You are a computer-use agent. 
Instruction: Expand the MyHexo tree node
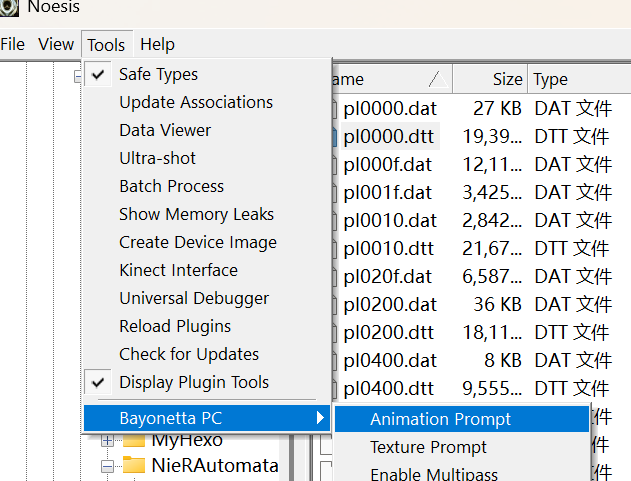tap(108, 440)
